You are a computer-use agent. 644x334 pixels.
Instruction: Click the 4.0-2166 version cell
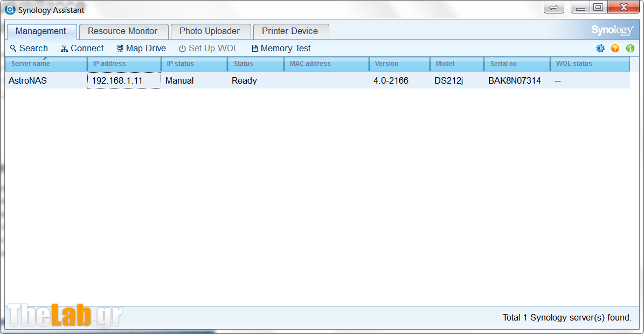400,80
